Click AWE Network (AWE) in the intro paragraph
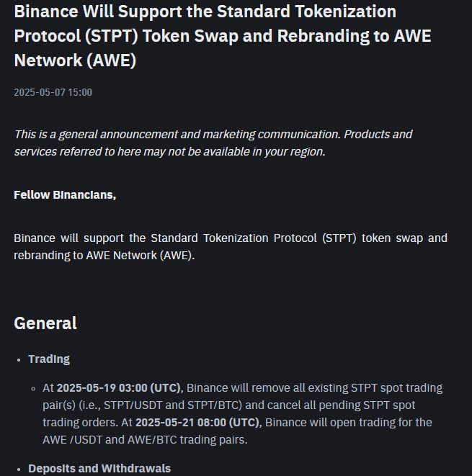The width and height of the screenshot is (472, 476). 140,256
